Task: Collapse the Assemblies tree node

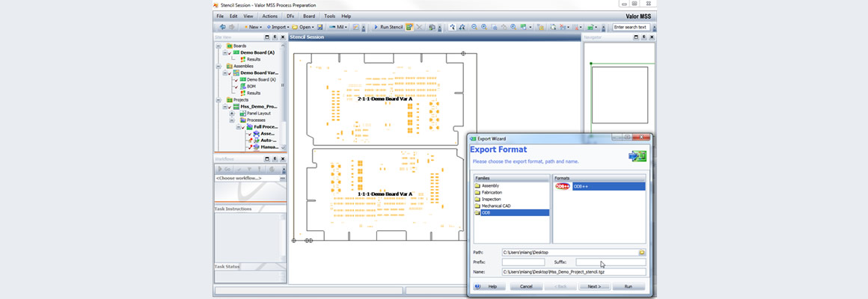Action: click(x=219, y=66)
